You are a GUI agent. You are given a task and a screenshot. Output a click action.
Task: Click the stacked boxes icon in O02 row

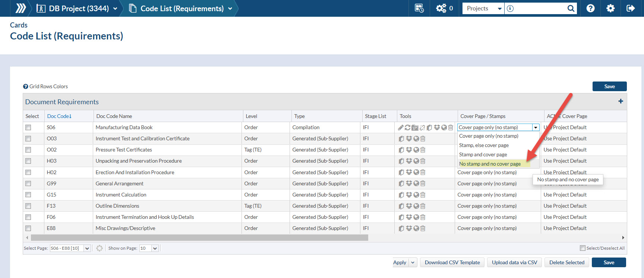point(409,150)
